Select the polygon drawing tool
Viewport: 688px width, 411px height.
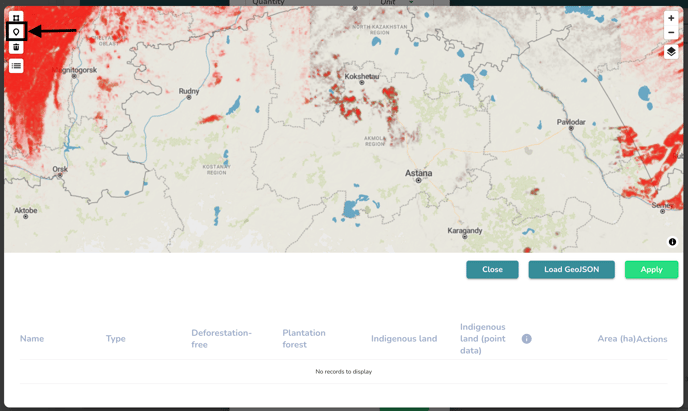16,18
